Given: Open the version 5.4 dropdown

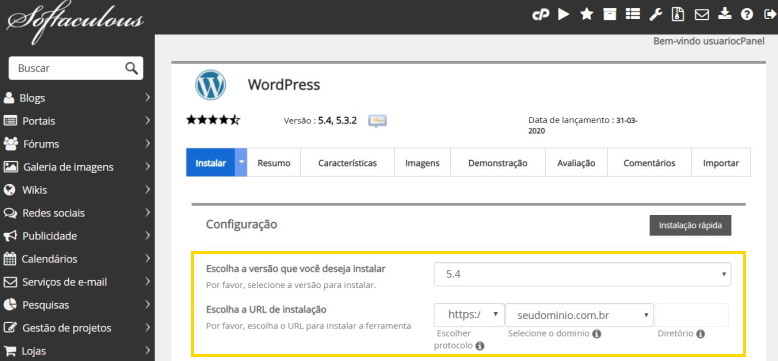Looking at the screenshot, I should pyautogui.click(x=582, y=274).
